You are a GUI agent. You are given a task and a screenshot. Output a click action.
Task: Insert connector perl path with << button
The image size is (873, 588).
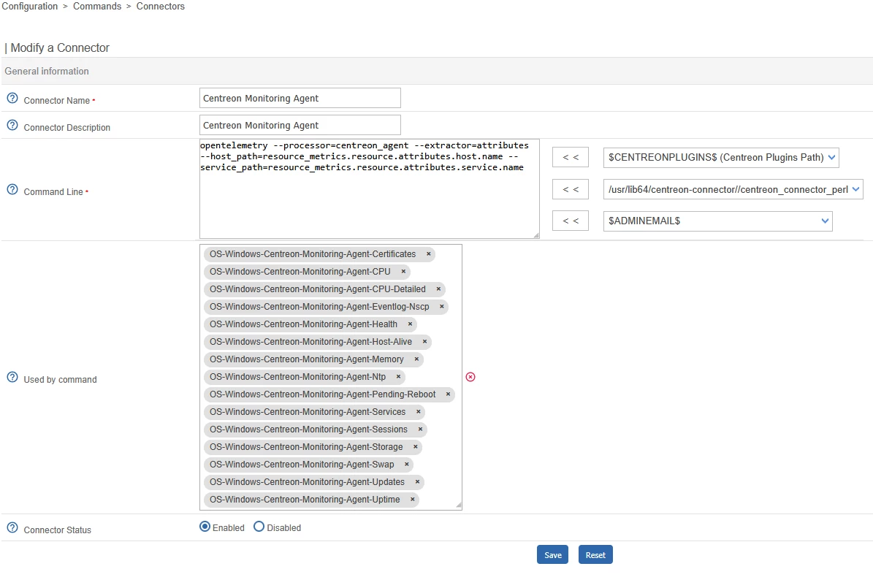pos(570,189)
